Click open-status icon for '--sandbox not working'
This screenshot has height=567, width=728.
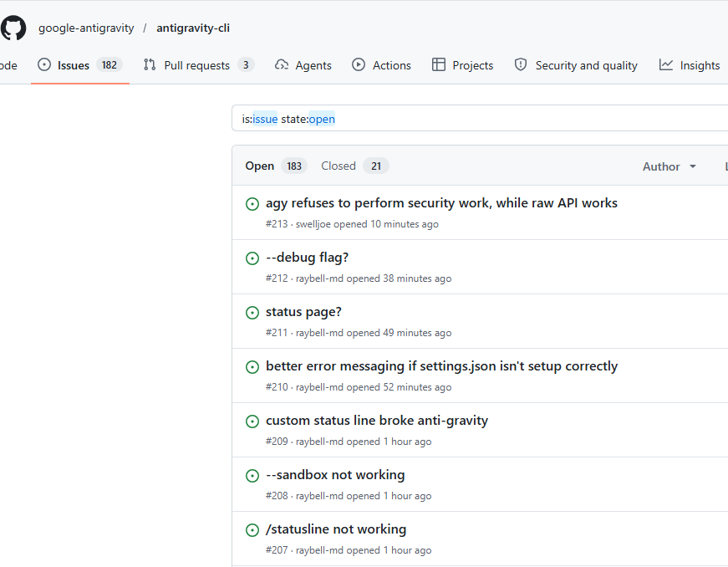tap(252, 476)
